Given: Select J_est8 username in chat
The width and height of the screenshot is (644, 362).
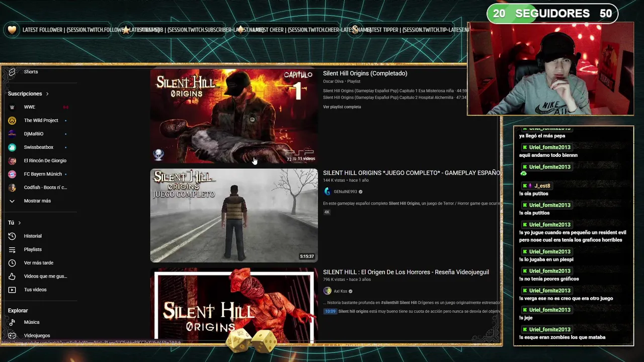Looking at the screenshot, I should [x=542, y=186].
